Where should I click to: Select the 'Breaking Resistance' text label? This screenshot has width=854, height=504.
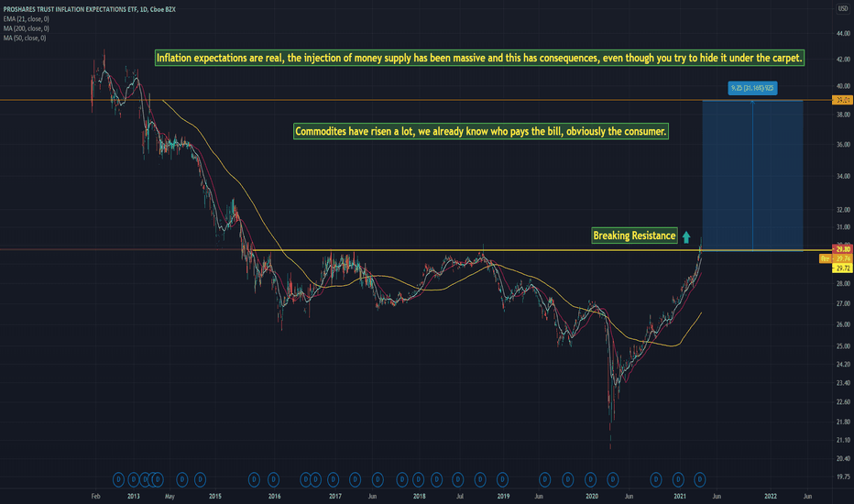click(x=634, y=236)
